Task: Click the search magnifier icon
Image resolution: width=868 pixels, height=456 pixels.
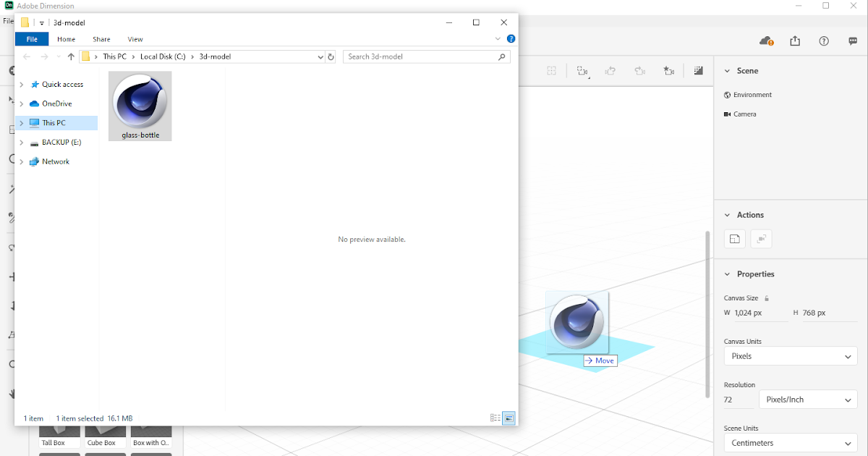Action: click(x=502, y=56)
